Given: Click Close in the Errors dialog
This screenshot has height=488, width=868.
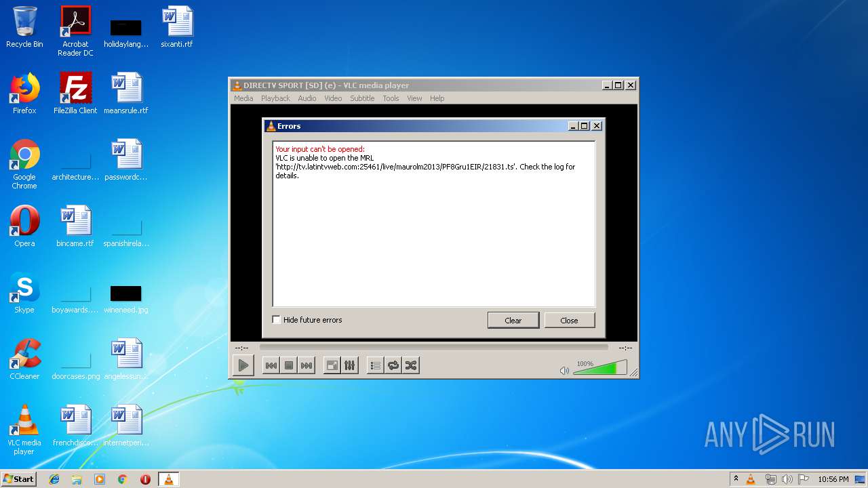Looking at the screenshot, I should [x=569, y=321].
